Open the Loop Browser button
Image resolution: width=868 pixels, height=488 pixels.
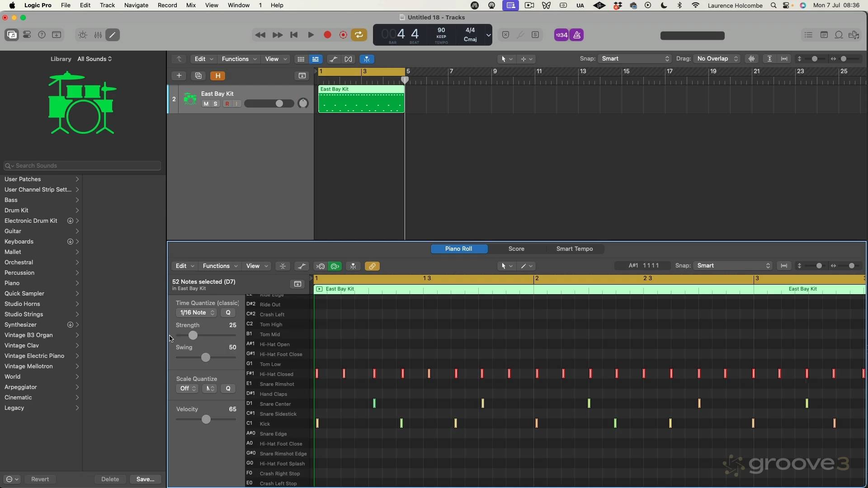click(x=839, y=35)
